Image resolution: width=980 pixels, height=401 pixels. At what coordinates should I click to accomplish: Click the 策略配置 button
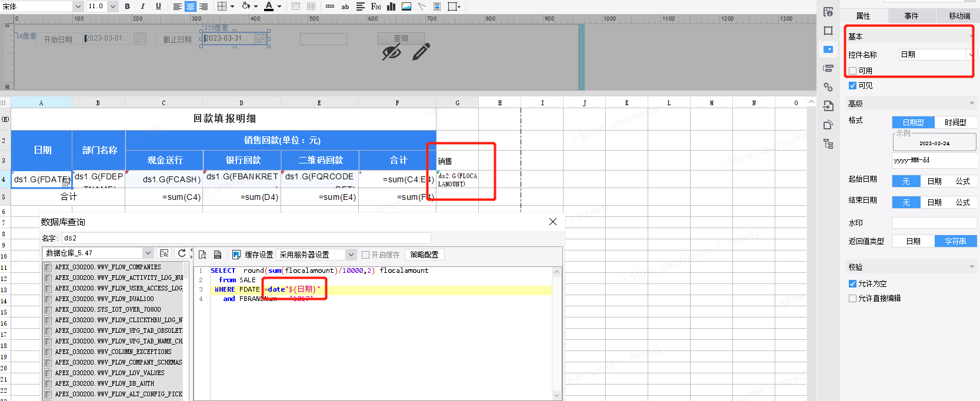tap(424, 255)
